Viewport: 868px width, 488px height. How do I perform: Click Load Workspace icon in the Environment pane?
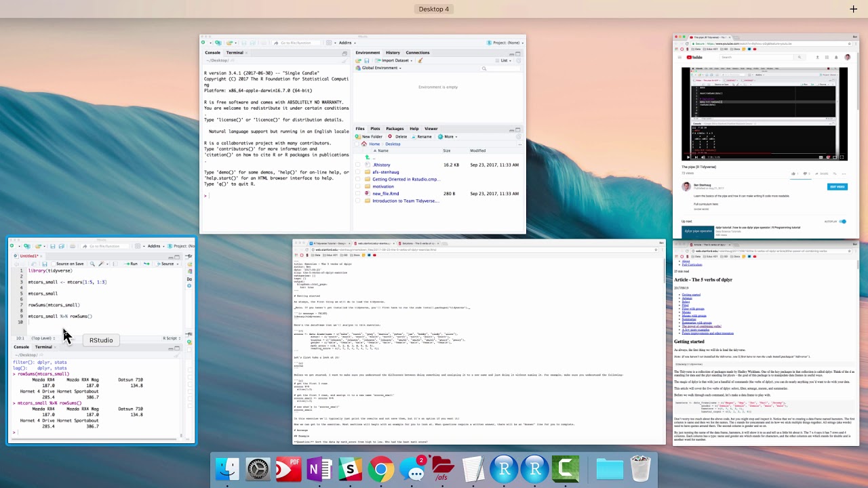(x=359, y=60)
